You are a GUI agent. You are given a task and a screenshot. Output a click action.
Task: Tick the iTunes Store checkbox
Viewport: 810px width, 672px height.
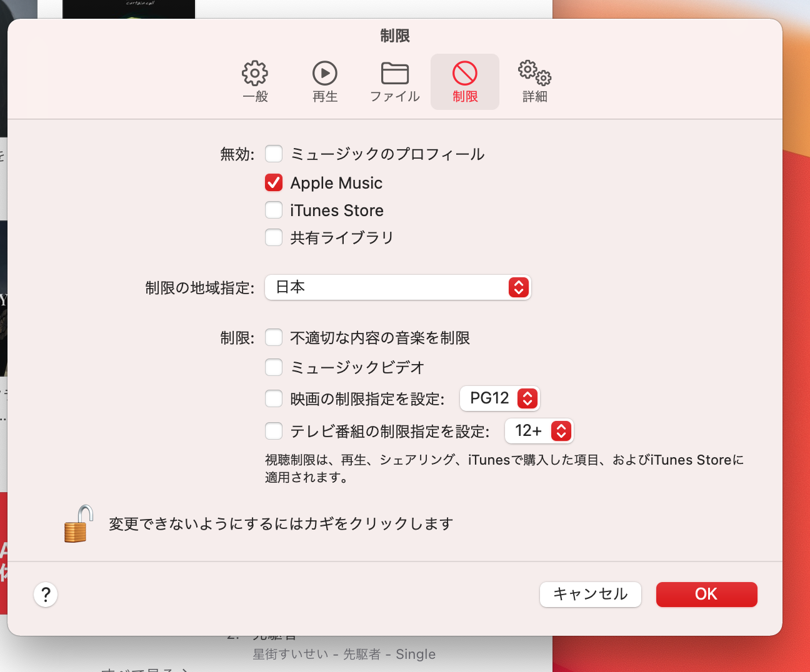tap(274, 210)
